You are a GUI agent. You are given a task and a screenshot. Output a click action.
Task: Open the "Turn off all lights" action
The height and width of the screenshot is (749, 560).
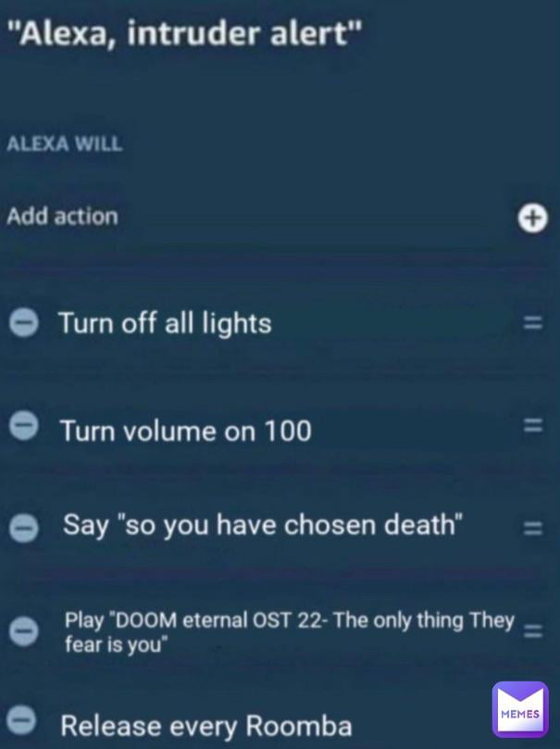point(165,323)
